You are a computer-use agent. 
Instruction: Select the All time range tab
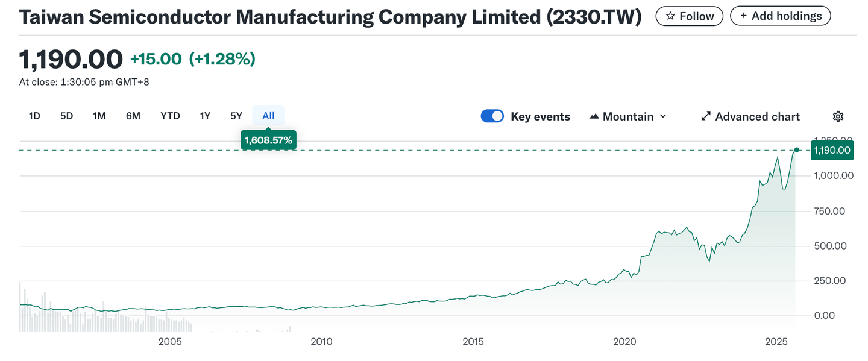click(x=268, y=116)
